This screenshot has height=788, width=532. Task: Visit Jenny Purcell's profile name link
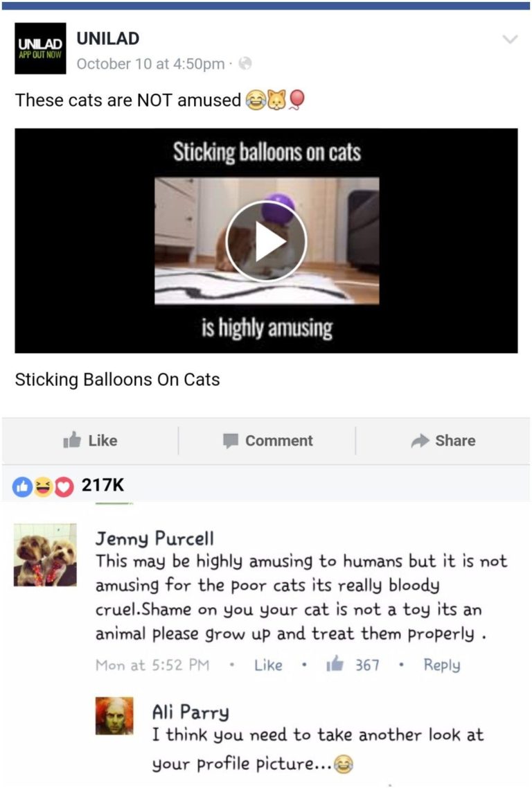(154, 539)
